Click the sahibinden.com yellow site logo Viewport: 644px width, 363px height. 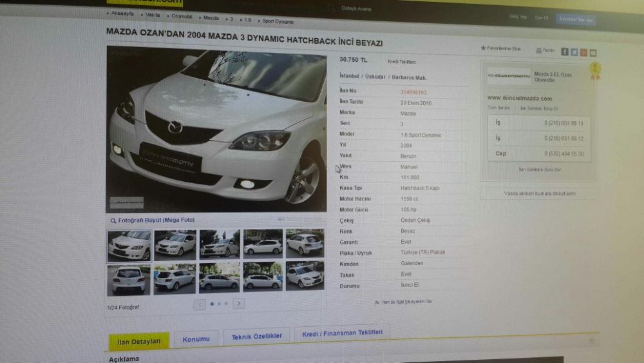[144, 3]
